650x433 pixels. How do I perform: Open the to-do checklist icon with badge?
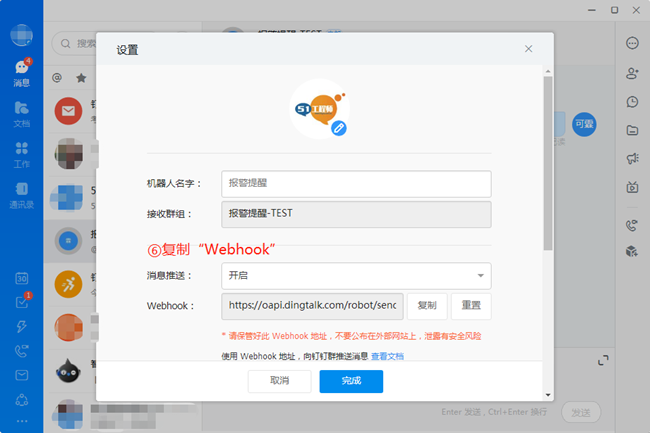point(22,301)
